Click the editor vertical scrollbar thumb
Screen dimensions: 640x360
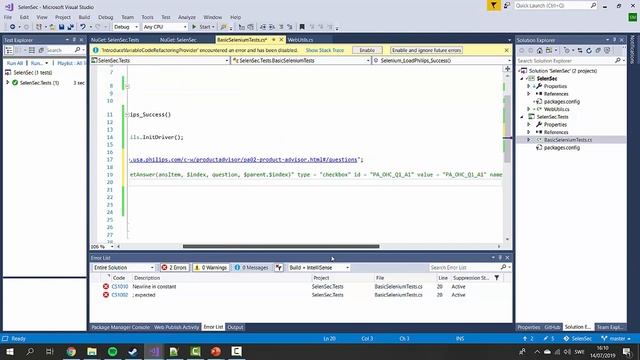tap(507, 129)
